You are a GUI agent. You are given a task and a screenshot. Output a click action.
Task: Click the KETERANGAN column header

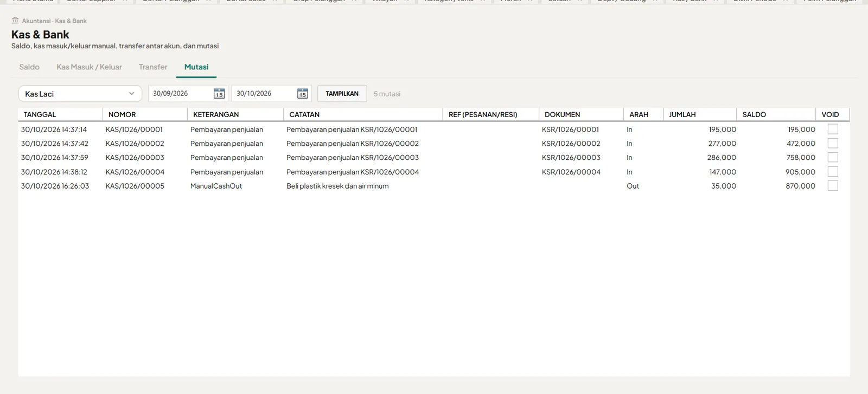click(235, 114)
